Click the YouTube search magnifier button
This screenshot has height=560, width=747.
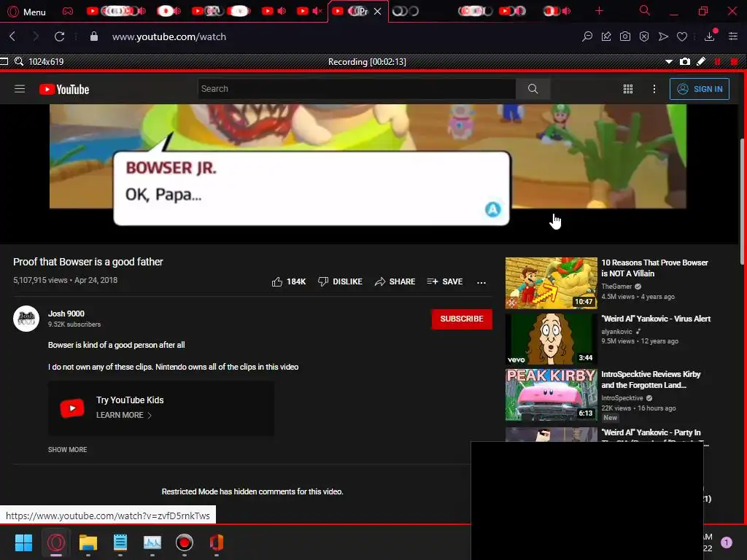(533, 88)
